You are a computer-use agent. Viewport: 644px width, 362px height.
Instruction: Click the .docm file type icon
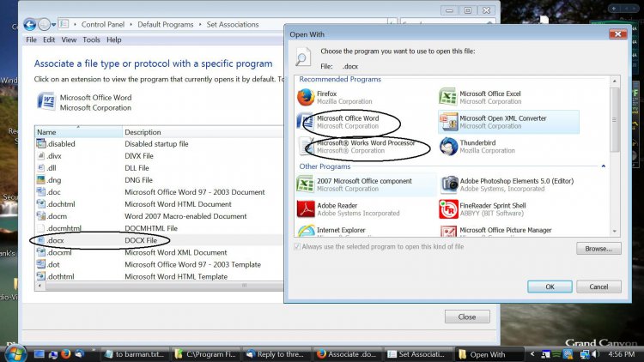41,216
